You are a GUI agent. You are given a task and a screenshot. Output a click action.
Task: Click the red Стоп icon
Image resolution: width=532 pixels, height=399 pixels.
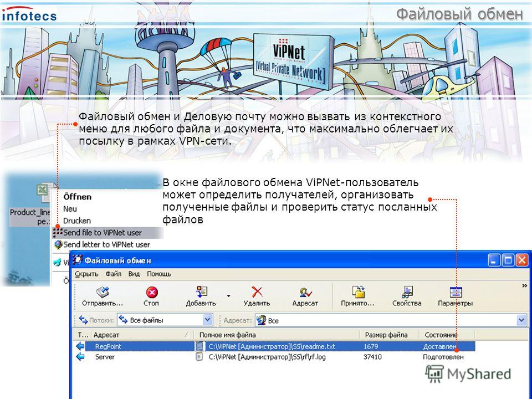coord(152,292)
